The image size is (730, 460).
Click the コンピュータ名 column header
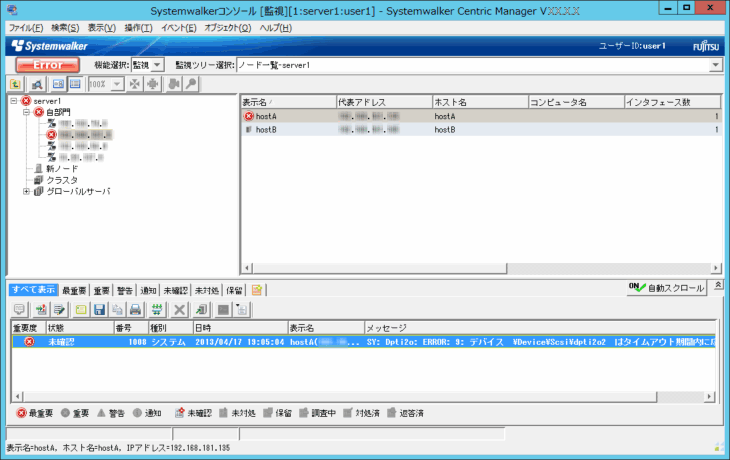(576, 102)
